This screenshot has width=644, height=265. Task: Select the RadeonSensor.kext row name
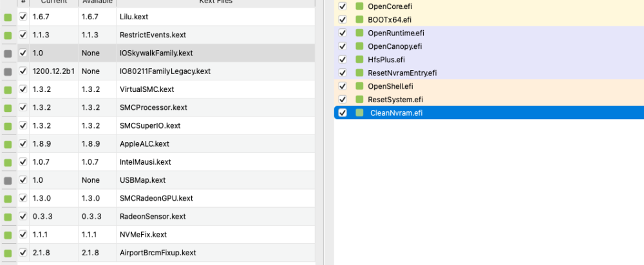click(153, 216)
